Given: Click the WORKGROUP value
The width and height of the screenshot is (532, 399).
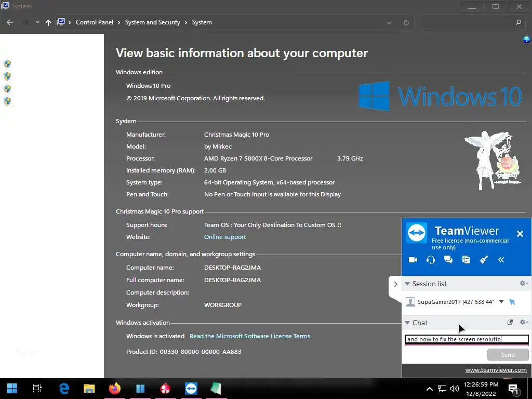Looking at the screenshot, I should tap(222, 305).
